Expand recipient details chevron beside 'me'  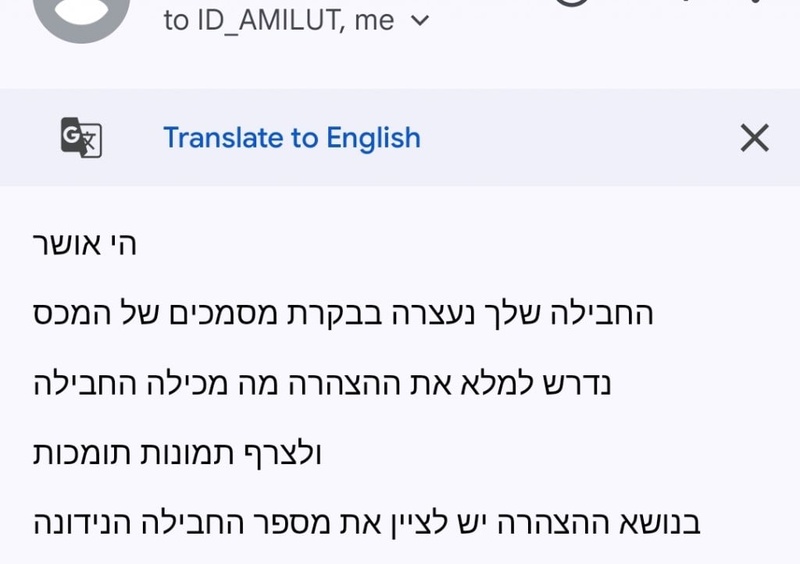click(420, 21)
